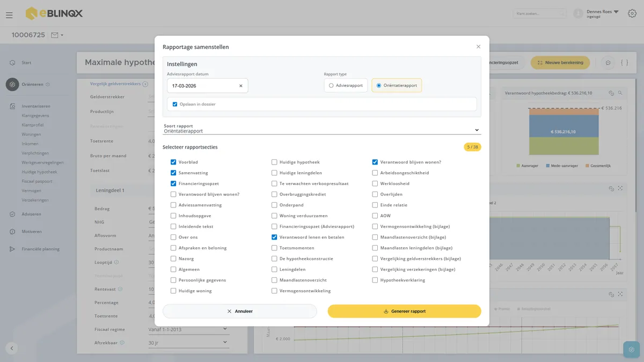Screen dimensions: 644x362
Task: Collapse the sidebar with the arrow button
Action: coord(12,348)
